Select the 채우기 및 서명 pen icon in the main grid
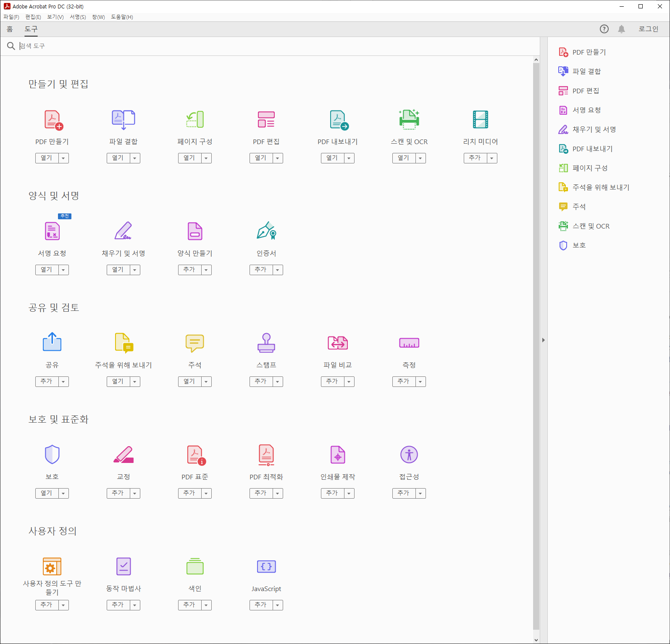Viewport: 670px width, 644px height. [x=123, y=231]
